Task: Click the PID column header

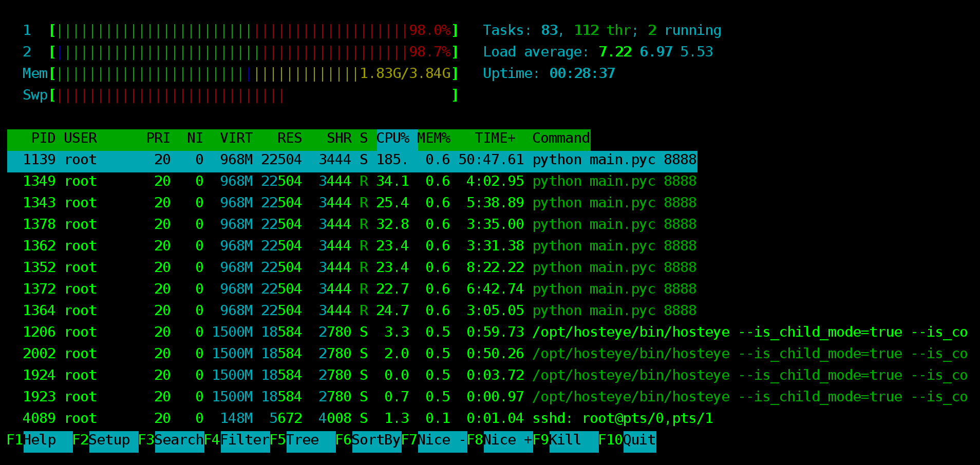Action: tap(43, 139)
